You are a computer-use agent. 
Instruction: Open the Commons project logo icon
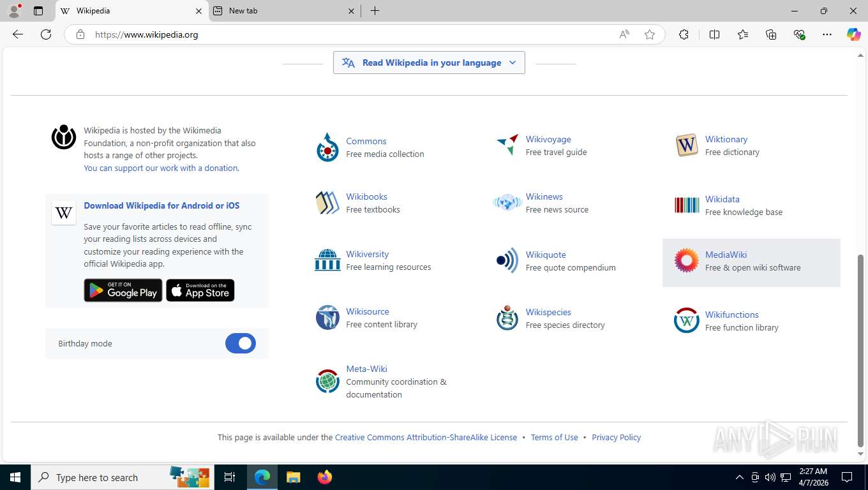tap(327, 147)
